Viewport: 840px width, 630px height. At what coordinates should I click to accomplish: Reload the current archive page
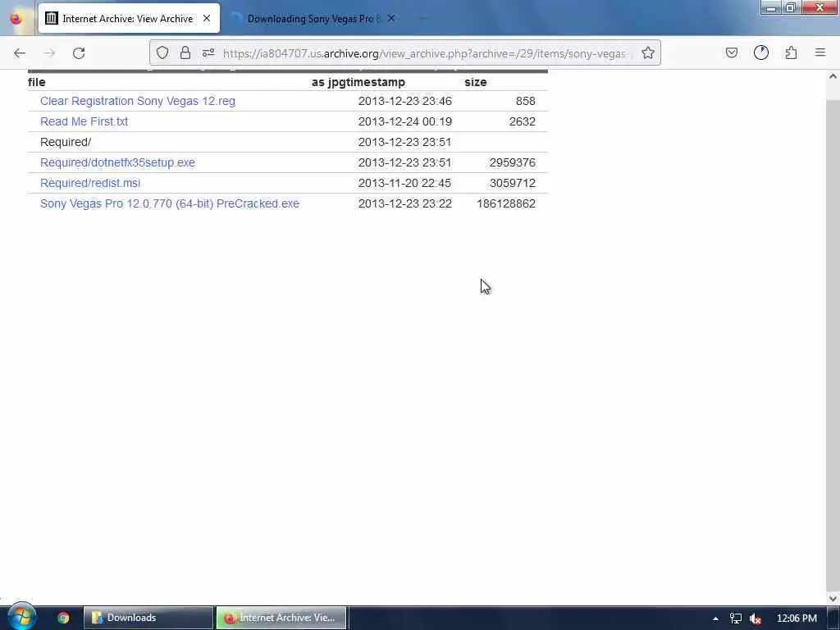tap(79, 53)
